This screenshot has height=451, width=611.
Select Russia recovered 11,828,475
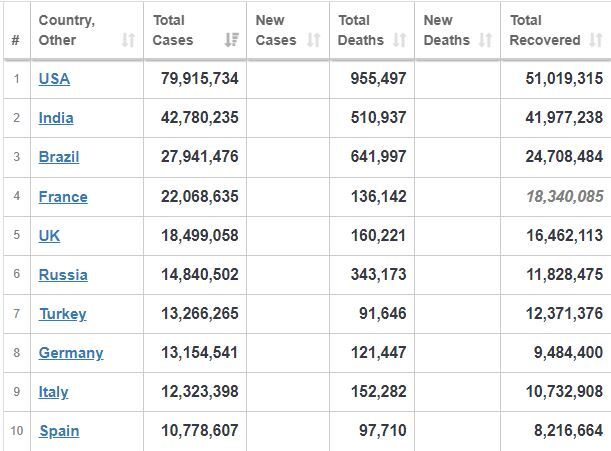tap(565, 274)
